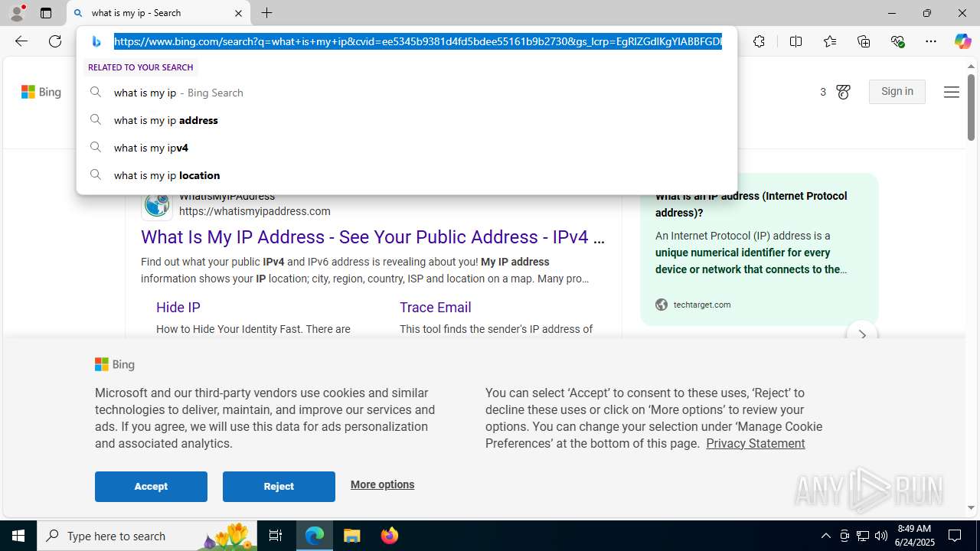This screenshot has height=551, width=980.
Task: Open the network tray icon
Action: (863, 536)
